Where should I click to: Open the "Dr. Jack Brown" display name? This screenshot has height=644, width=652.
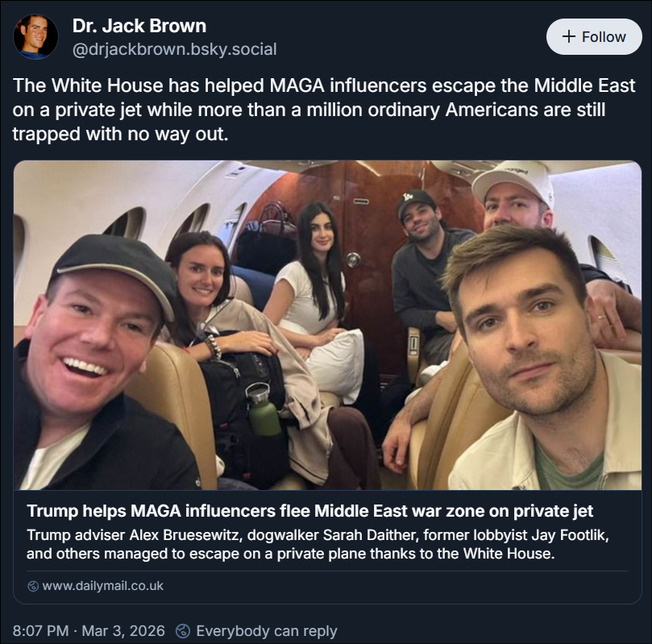pyautogui.click(x=139, y=25)
